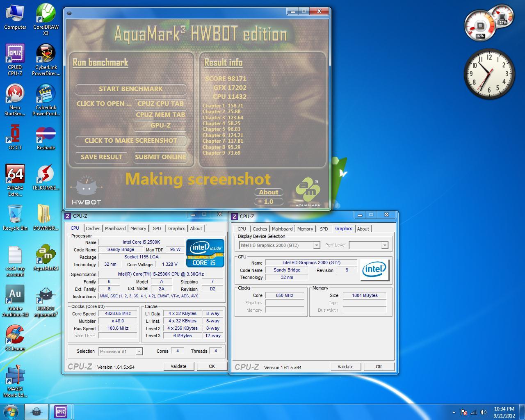Viewport: 525px width, 420px height.
Task: Select CPU-Z taskbar button
Action: tap(61, 411)
